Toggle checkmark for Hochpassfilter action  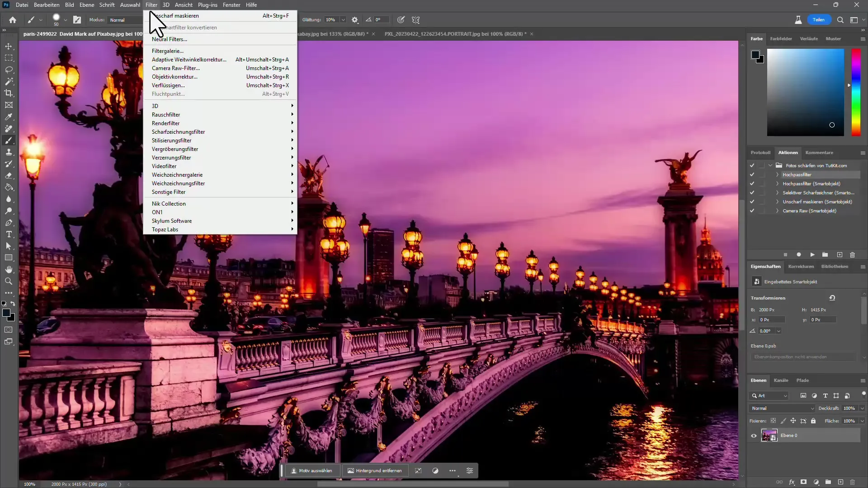click(x=752, y=174)
